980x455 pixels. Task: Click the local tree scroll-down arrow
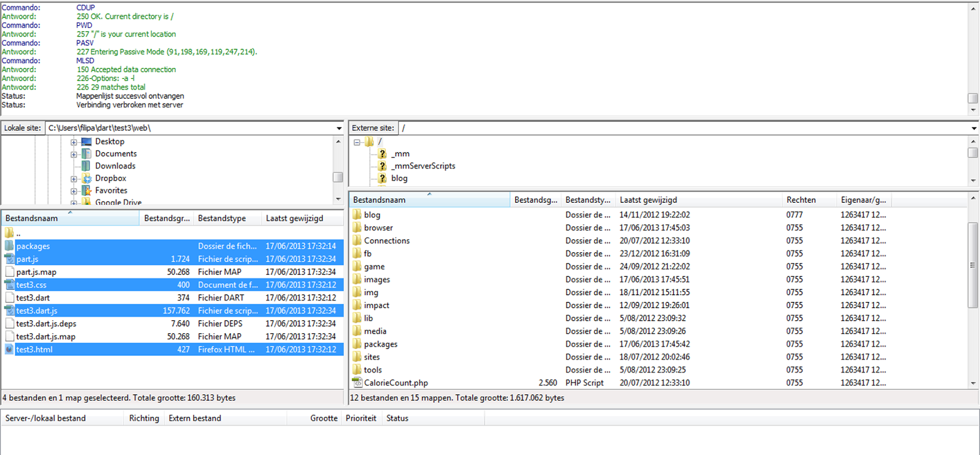338,199
